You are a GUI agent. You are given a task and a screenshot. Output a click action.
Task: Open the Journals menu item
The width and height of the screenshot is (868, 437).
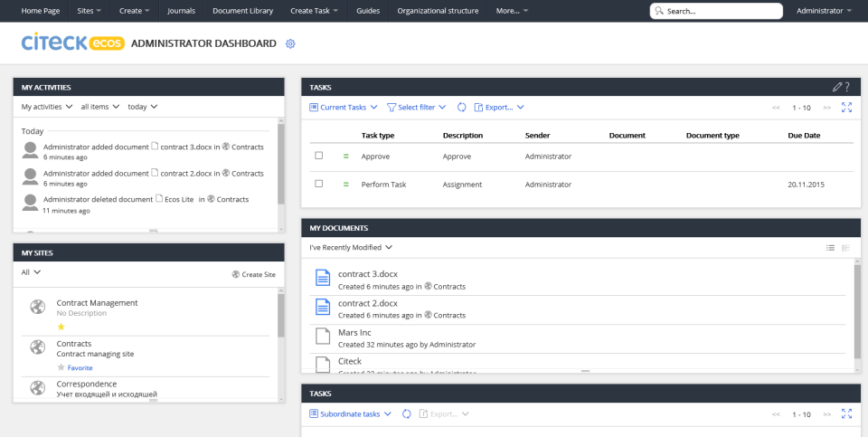tap(181, 11)
